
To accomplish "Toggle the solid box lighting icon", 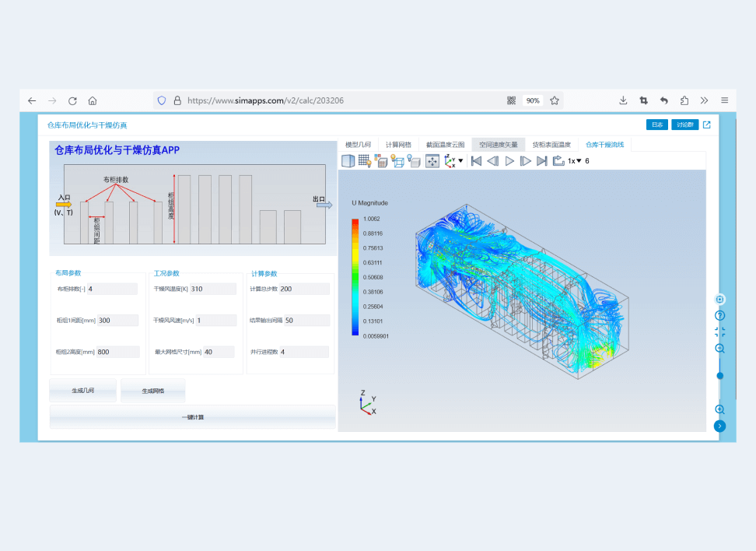I will click(415, 161).
